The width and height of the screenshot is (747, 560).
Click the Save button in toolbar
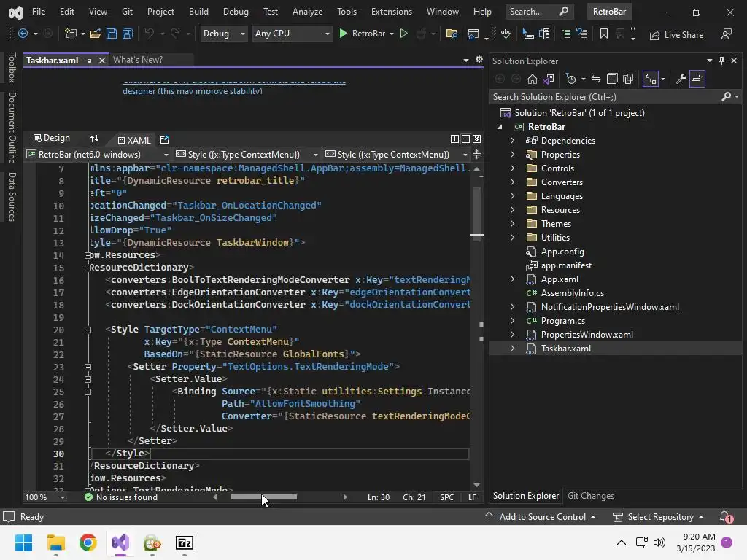tap(112, 34)
